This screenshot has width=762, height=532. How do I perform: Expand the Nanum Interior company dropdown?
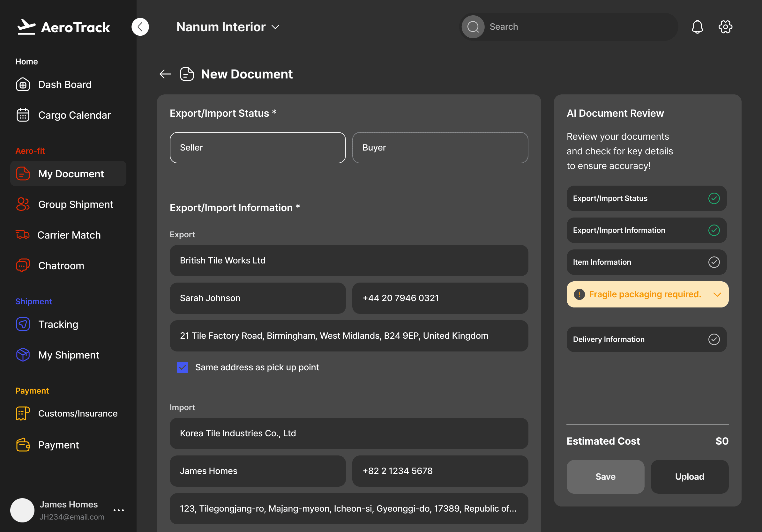click(x=275, y=27)
